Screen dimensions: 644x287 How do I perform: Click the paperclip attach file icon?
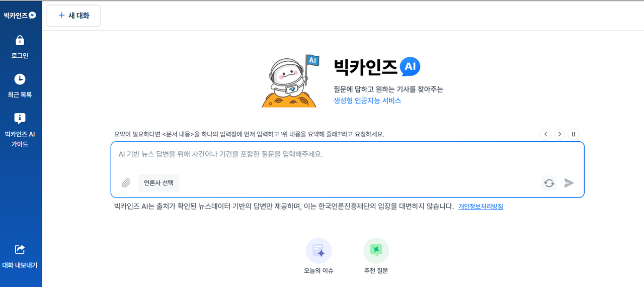(x=126, y=183)
